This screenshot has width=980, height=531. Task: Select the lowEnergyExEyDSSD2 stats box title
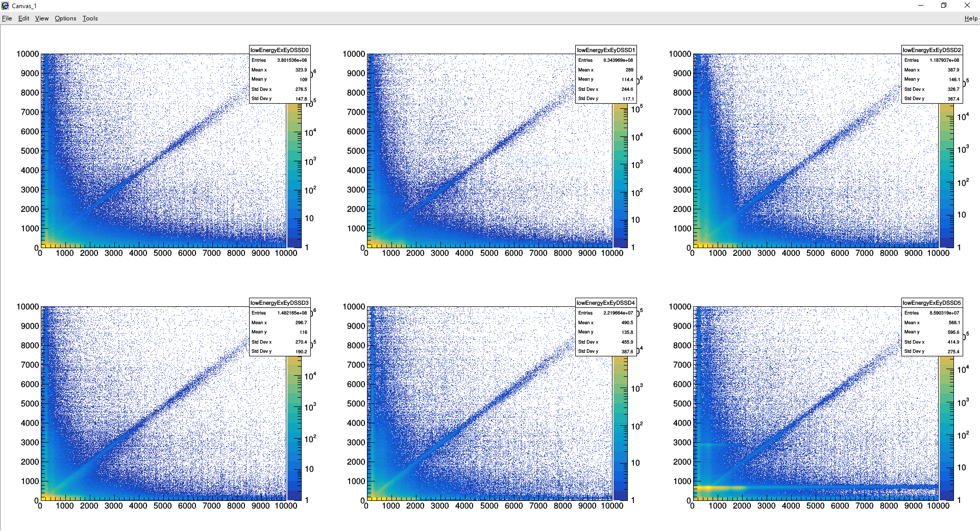[932, 50]
